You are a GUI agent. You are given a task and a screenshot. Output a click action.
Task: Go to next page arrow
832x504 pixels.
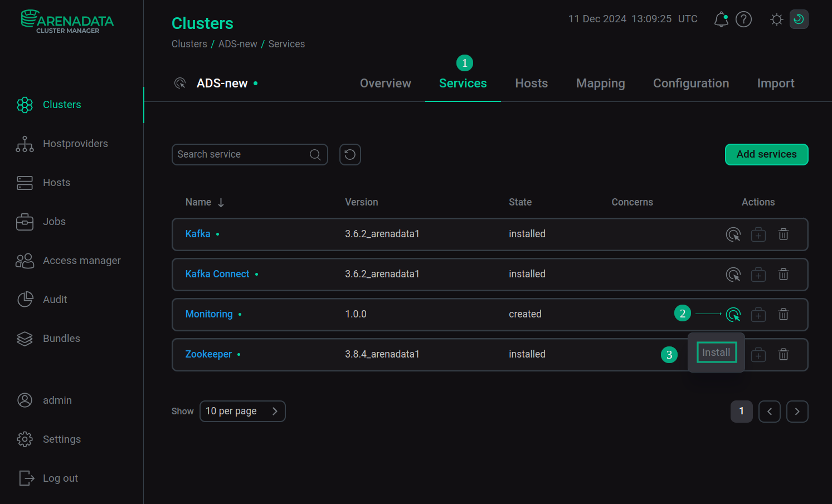[x=797, y=412]
